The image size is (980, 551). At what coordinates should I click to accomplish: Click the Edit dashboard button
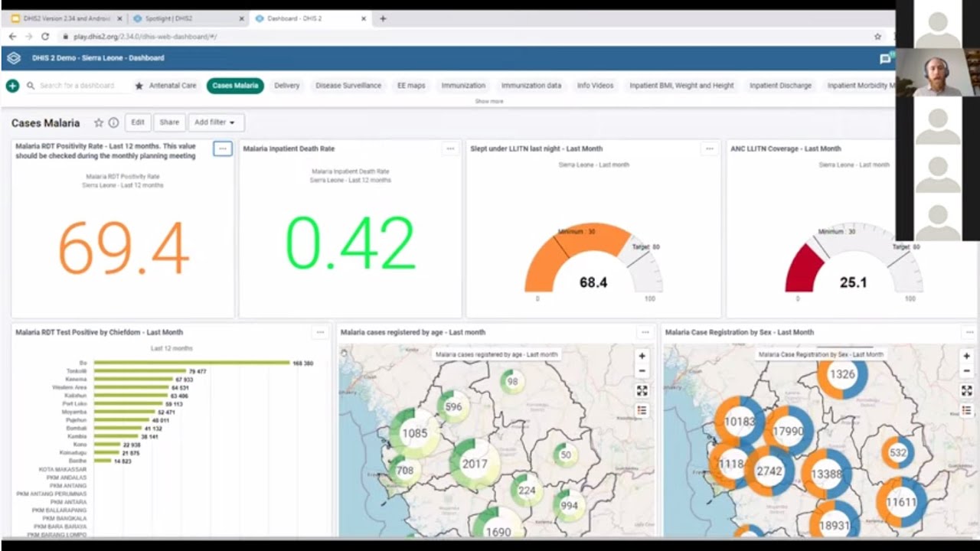pyautogui.click(x=138, y=122)
